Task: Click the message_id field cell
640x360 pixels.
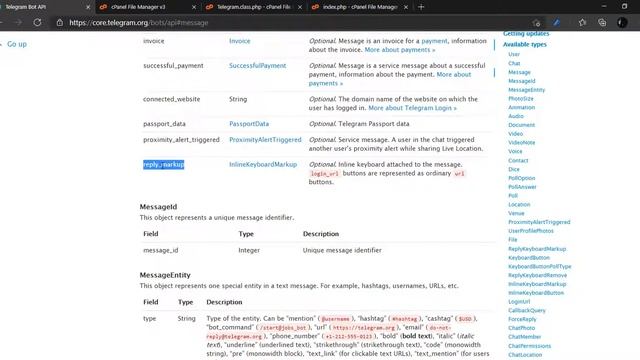Action: [161, 250]
